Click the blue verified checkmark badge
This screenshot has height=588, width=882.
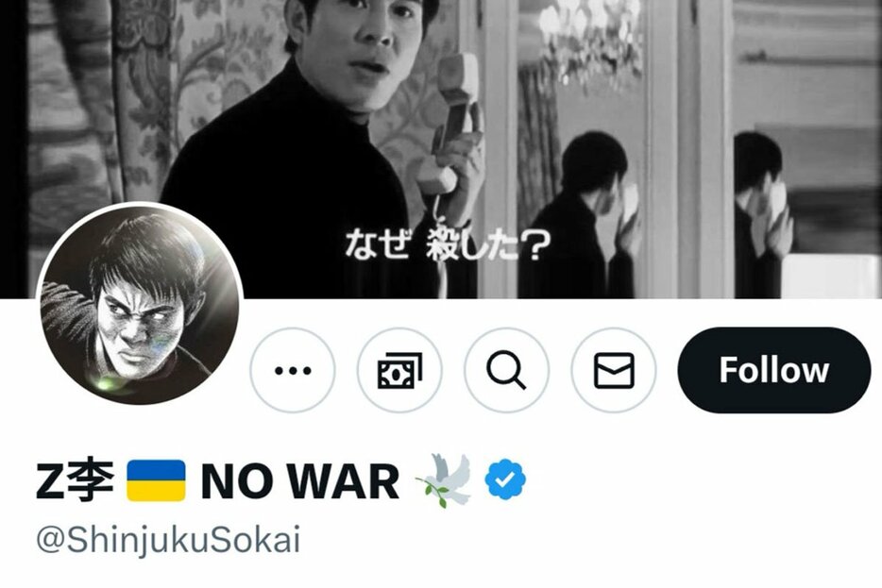(505, 479)
